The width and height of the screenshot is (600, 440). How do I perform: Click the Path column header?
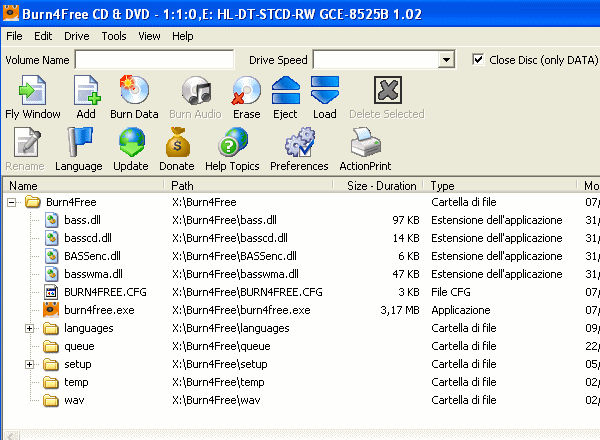coord(249,186)
